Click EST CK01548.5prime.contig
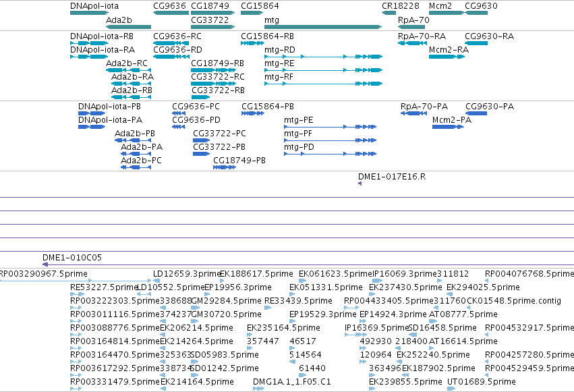 514,301
